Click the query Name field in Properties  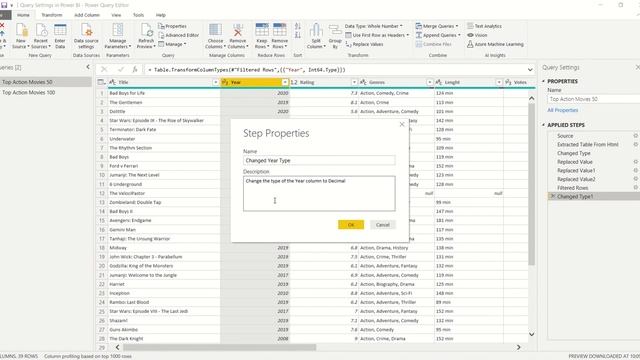point(593,99)
